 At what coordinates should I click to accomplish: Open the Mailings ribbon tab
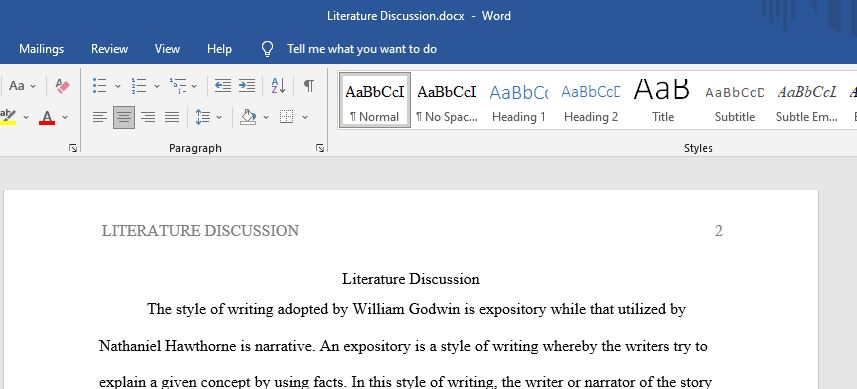click(x=42, y=49)
